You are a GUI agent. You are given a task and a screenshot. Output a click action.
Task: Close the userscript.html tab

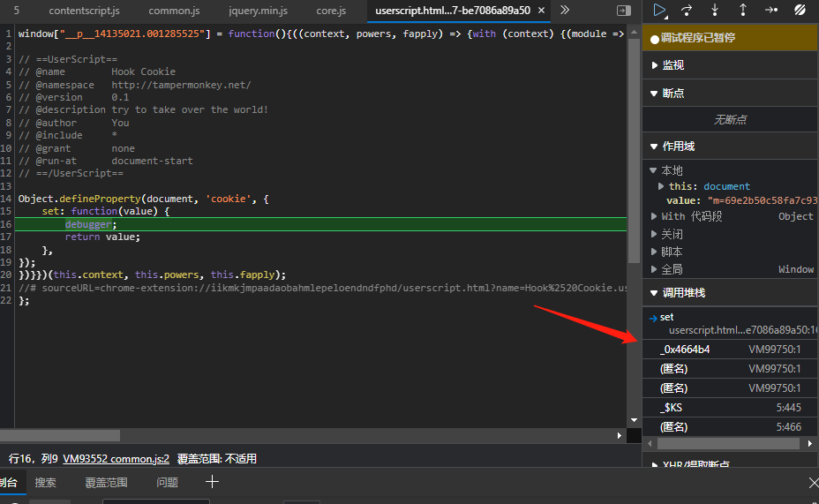click(541, 11)
